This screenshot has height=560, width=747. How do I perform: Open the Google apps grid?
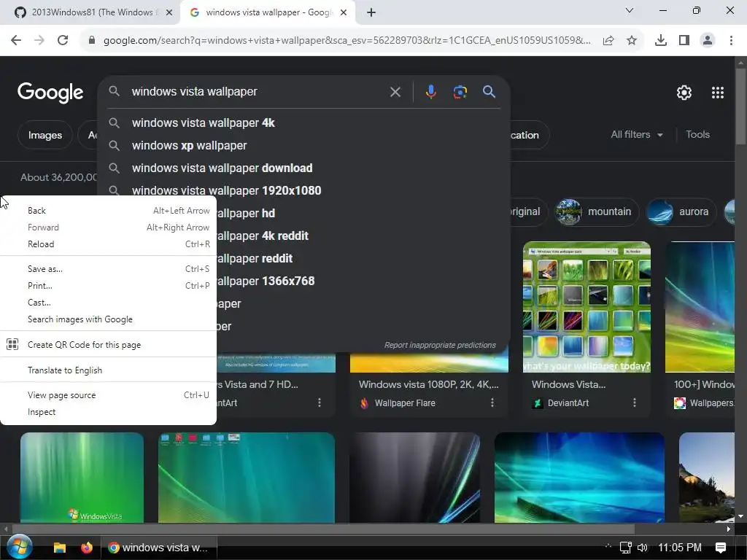[x=718, y=93]
